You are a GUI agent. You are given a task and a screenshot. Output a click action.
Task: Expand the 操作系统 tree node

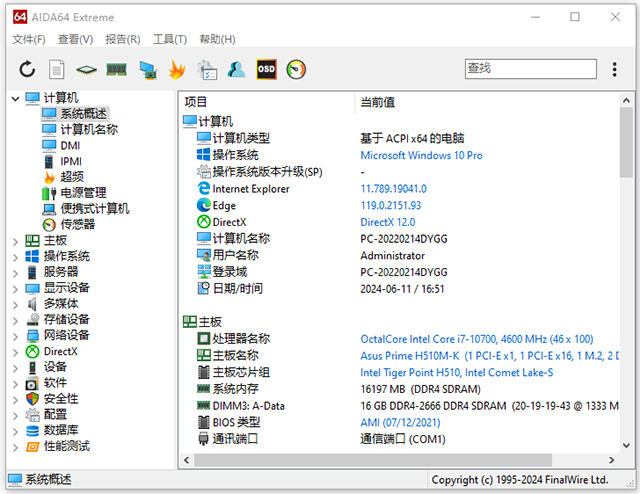16,257
